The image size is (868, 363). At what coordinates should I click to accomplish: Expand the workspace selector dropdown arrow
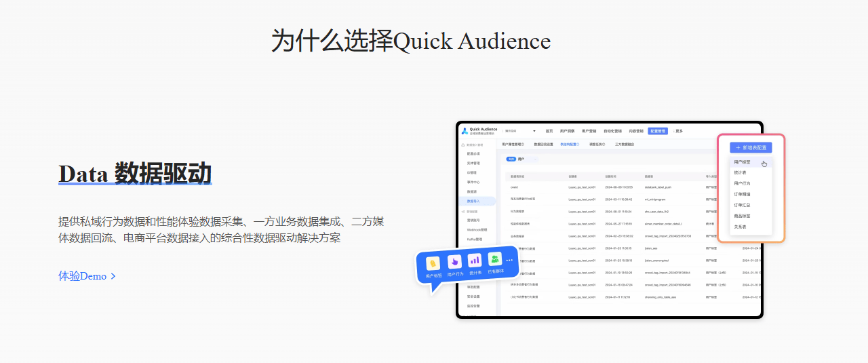point(534,131)
